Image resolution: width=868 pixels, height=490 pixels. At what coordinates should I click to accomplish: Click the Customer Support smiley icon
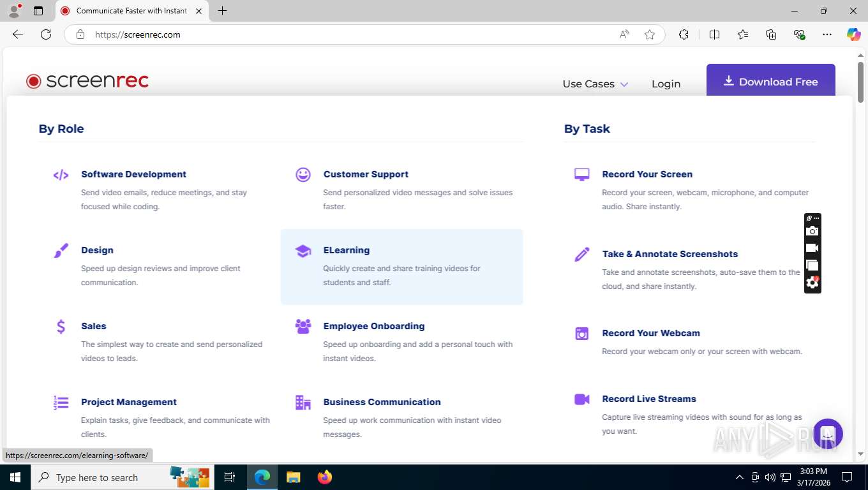[x=303, y=174]
